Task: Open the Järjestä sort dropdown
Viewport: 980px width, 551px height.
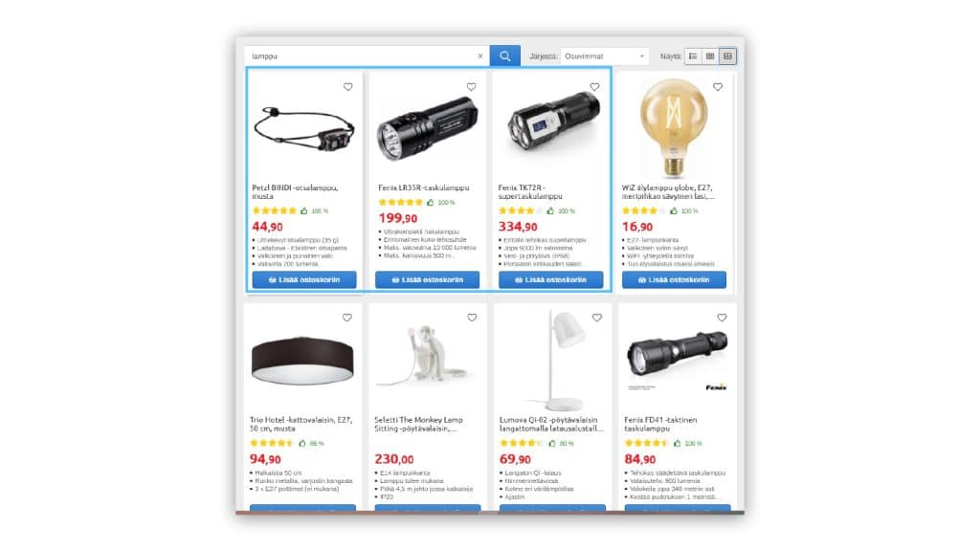Action: coord(605,56)
